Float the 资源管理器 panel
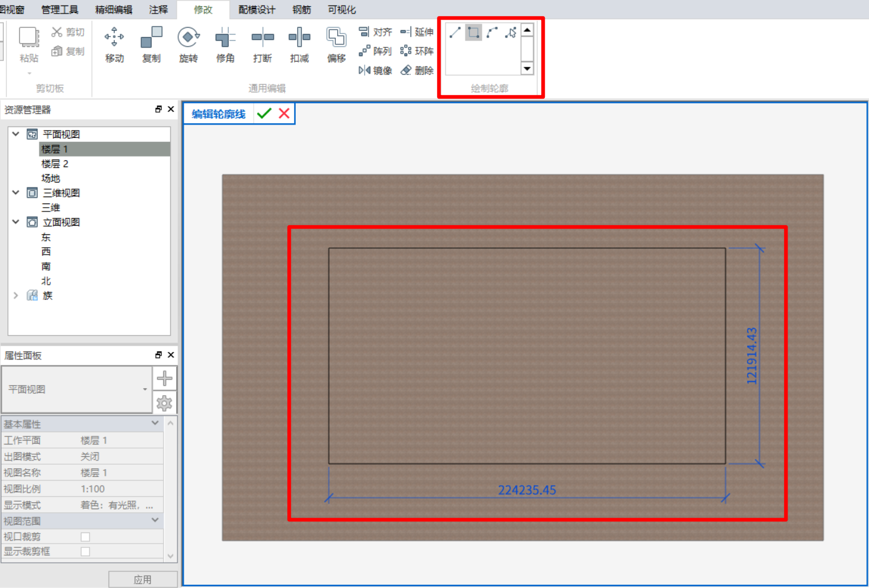The image size is (869, 588). pyautogui.click(x=158, y=109)
